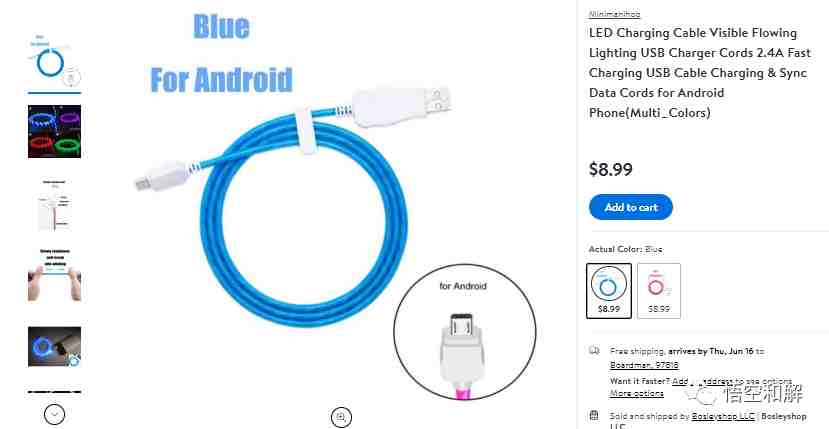
Task: Click the store icon beside Sold and shipped
Action: click(x=594, y=416)
